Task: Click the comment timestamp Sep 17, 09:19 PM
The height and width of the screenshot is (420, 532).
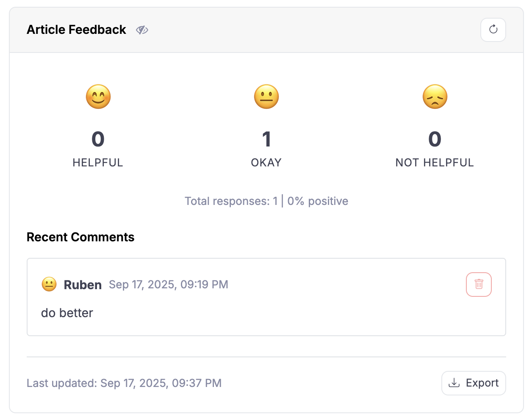Action: (169, 285)
